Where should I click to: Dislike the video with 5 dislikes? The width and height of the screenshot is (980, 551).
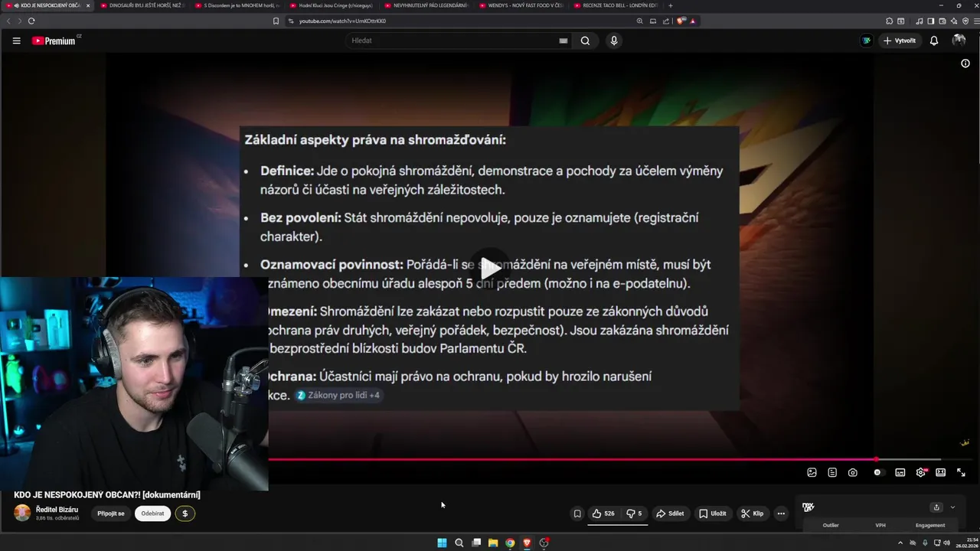coord(634,514)
